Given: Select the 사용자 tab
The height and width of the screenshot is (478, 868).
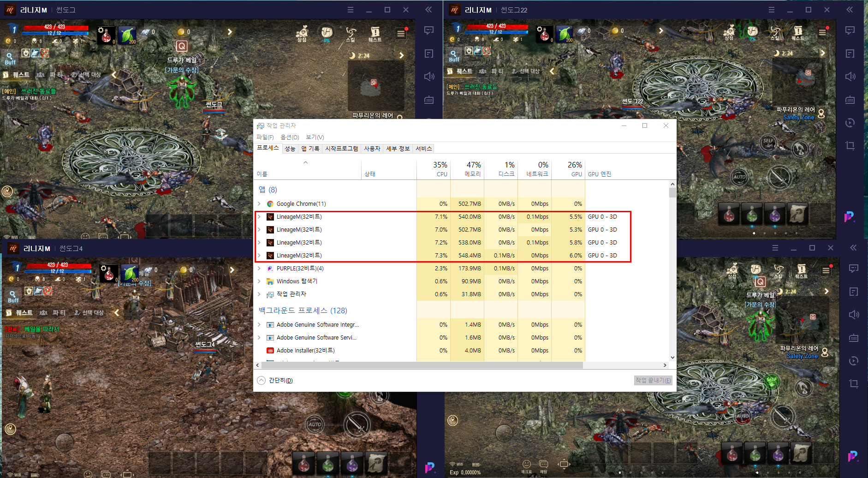Looking at the screenshot, I should 372,149.
